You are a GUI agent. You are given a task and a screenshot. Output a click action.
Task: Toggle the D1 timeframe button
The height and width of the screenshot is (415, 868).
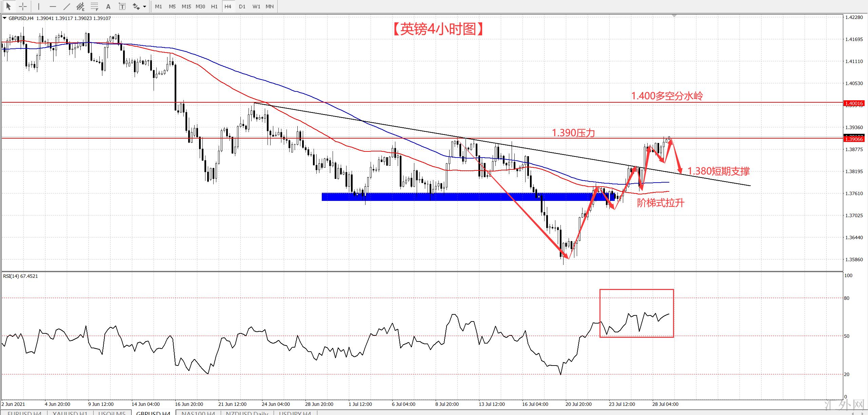pyautogui.click(x=242, y=6)
